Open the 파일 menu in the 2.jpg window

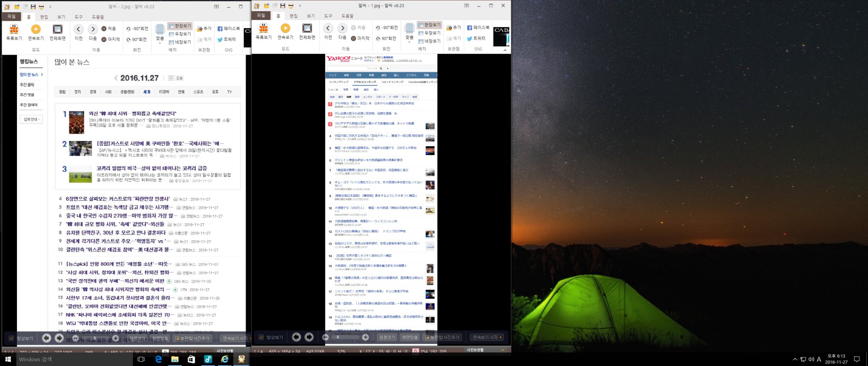click(x=11, y=16)
